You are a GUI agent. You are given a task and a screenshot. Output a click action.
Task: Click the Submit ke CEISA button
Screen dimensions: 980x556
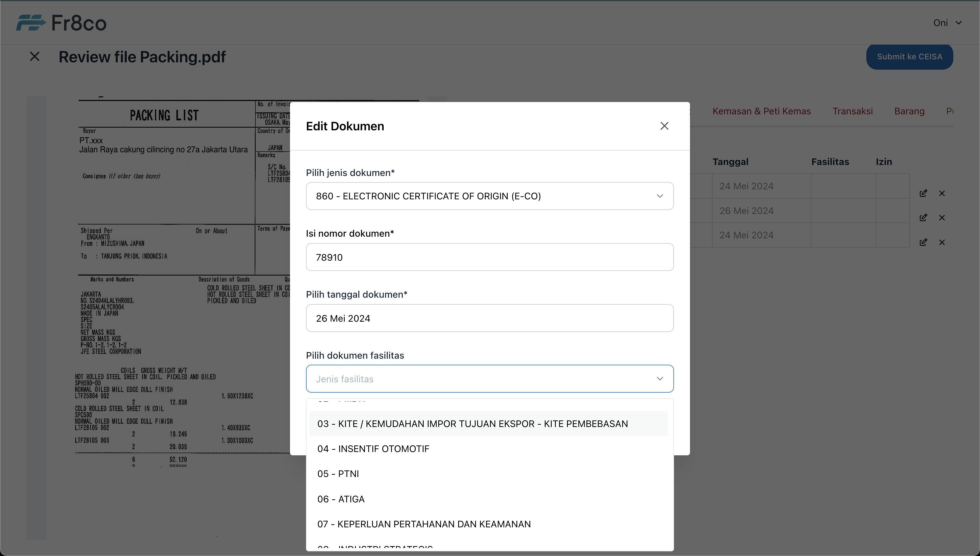click(909, 57)
